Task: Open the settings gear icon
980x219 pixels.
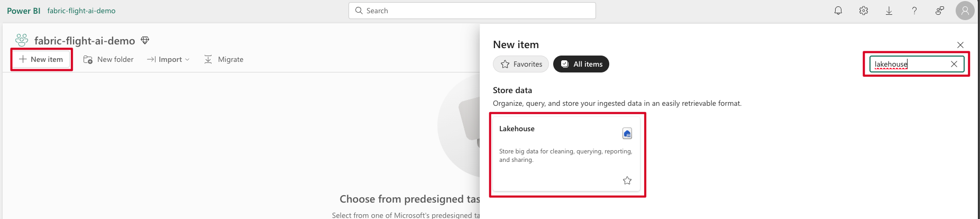Action: point(864,11)
